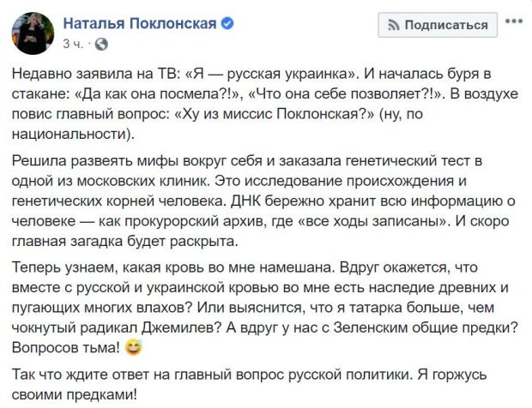Click the first paragraph starting 'Недавно заявила на ТВ'
The image size is (532, 408).
[x=265, y=104]
